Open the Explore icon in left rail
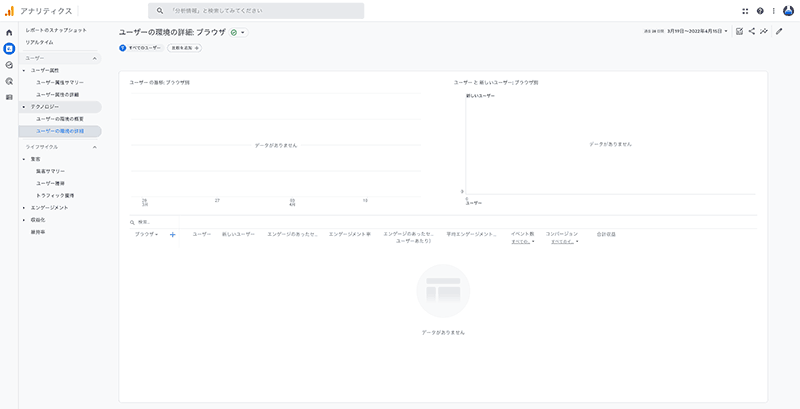 pos(9,64)
